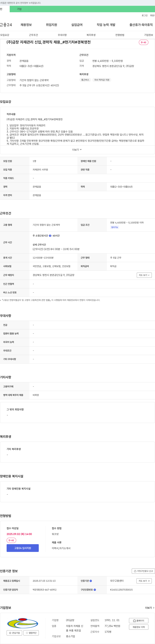Click the 자녀 학자금 지원 benefit tag

102,80
